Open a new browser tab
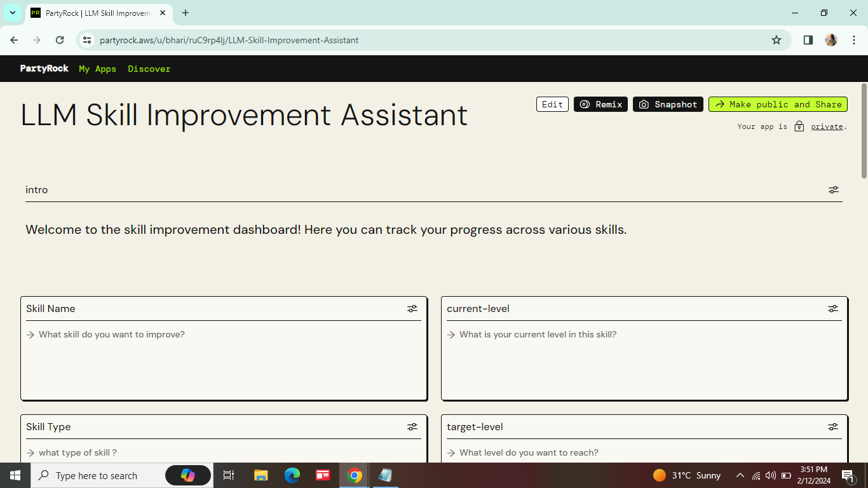The width and height of the screenshot is (868, 488). 186,13
